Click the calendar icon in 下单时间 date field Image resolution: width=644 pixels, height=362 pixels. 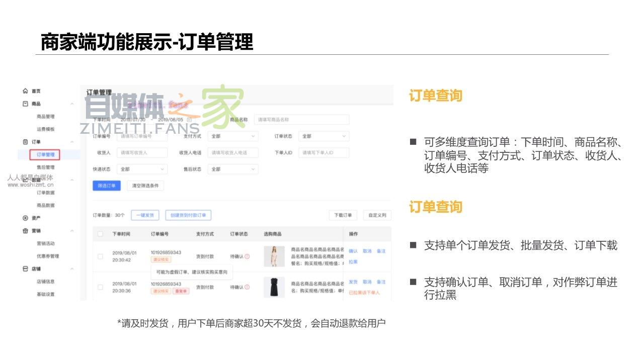(x=189, y=120)
